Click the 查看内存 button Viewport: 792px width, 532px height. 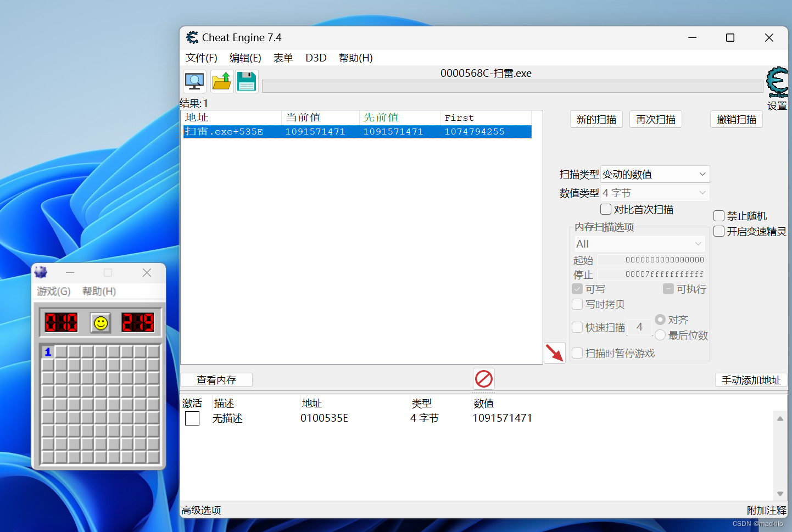click(x=216, y=380)
